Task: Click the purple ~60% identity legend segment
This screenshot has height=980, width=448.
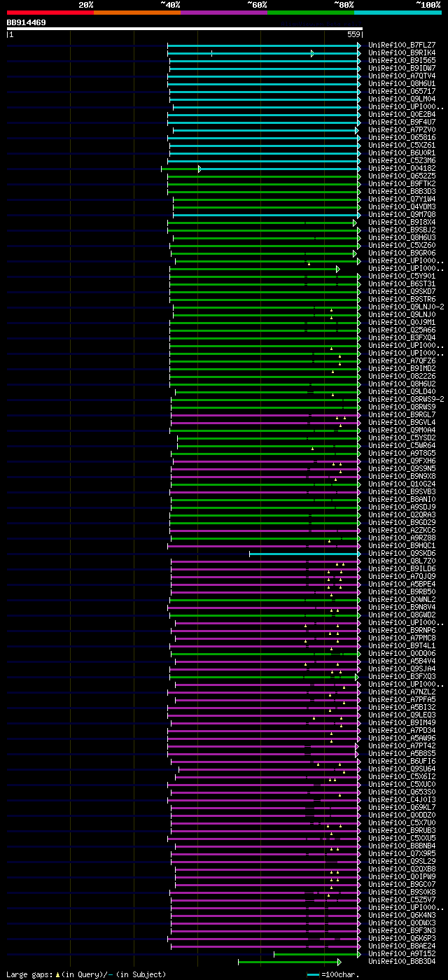Action: tap(224, 13)
